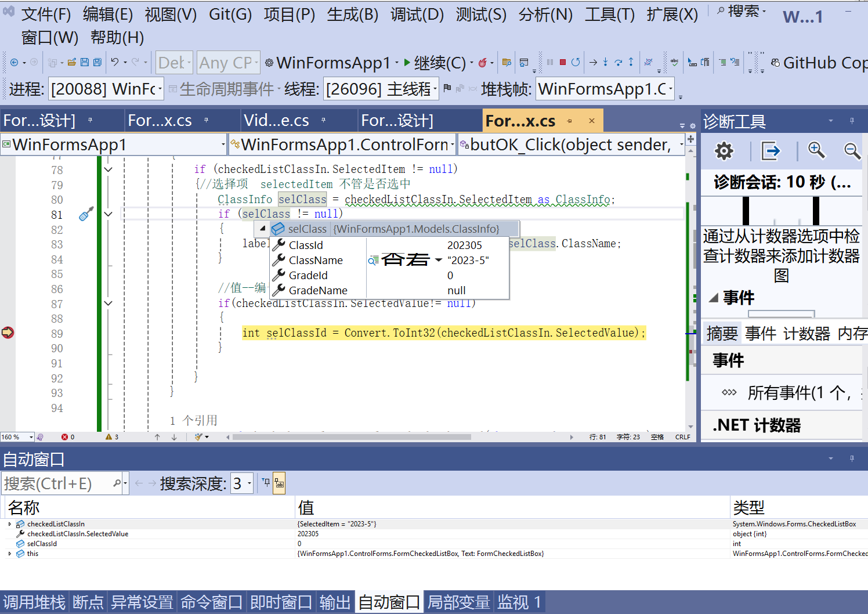Toggle the highlighted view option in Autos toolbar
The height and width of the screenshot is (614, 868).
tap(279, 483)
